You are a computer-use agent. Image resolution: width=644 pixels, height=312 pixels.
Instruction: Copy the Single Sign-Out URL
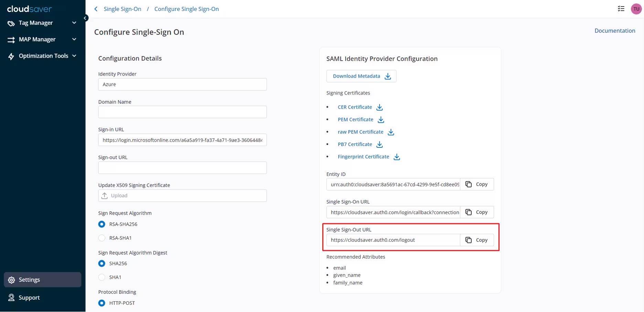(x=476, y=240)
